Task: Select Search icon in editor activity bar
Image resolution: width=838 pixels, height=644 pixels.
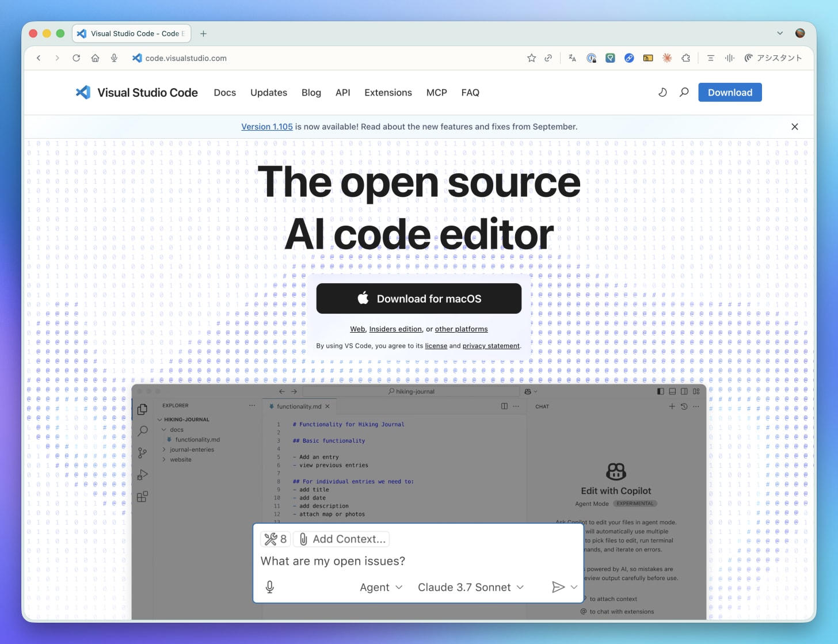Action: coord(143,431)
